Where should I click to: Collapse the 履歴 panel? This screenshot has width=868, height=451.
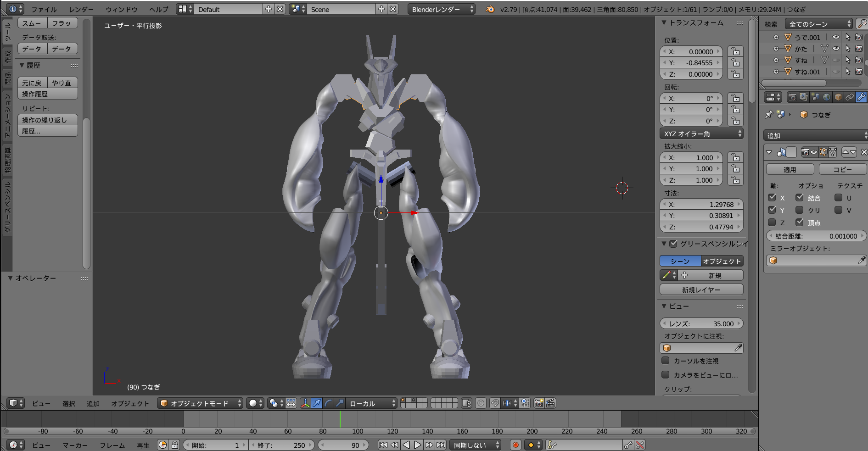[22, 65]
